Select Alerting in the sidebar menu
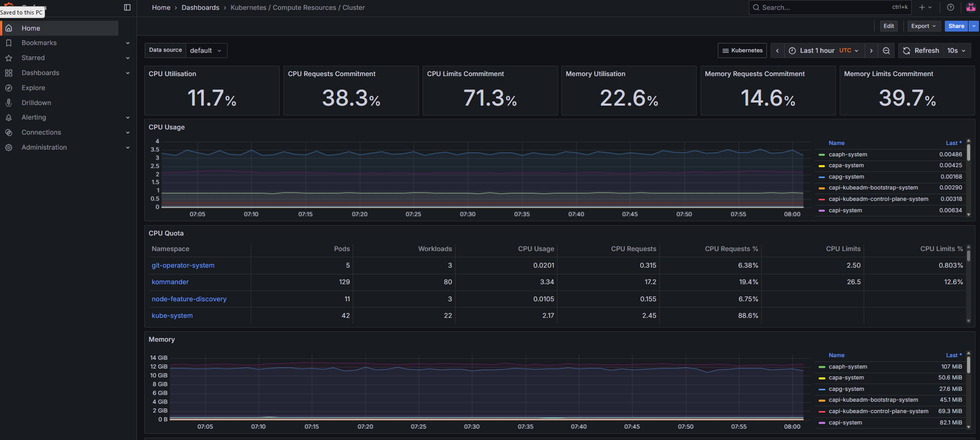 pyautogui.click(x=34, y=118)
